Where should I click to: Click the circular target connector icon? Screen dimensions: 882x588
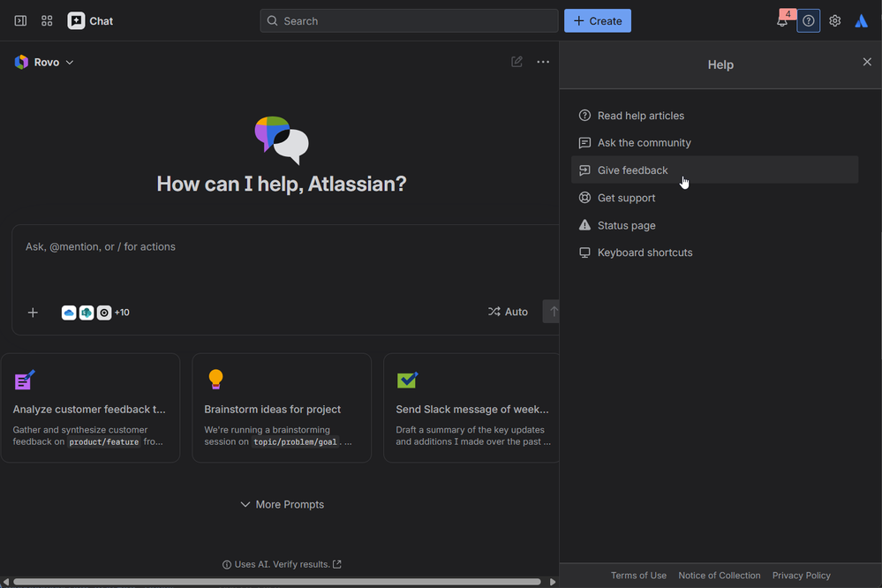[104, 313]
